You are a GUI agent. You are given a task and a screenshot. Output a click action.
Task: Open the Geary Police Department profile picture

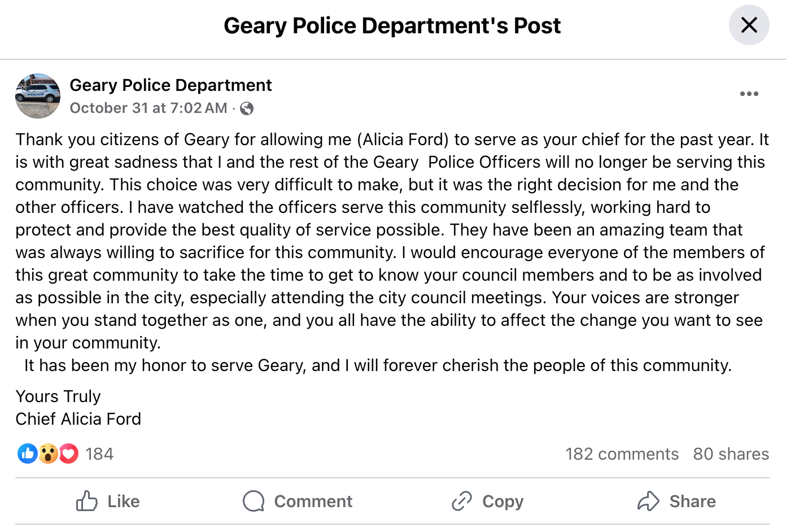pos(38,96)
